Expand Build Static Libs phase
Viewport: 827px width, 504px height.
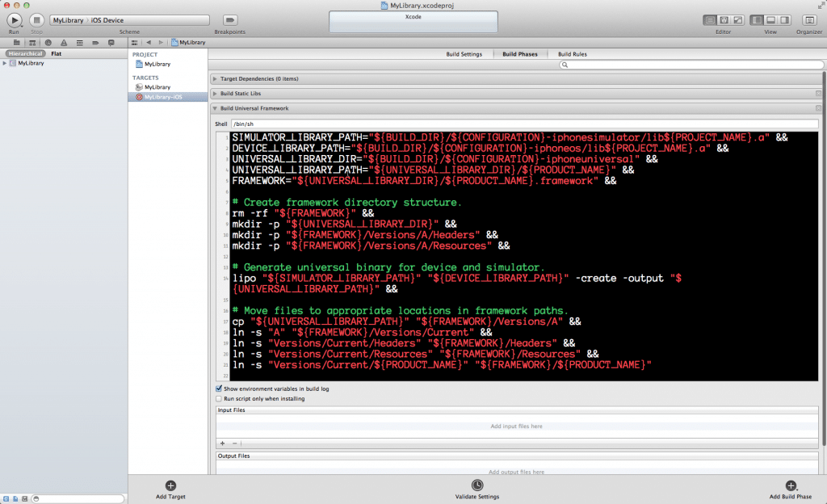click(x=215, y=94)
